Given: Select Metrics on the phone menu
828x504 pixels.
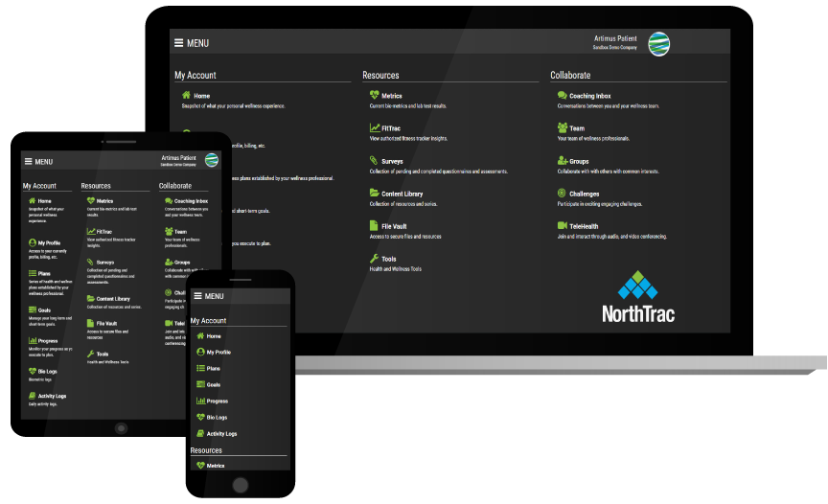Looking at the screenshot, I should 216,466.
